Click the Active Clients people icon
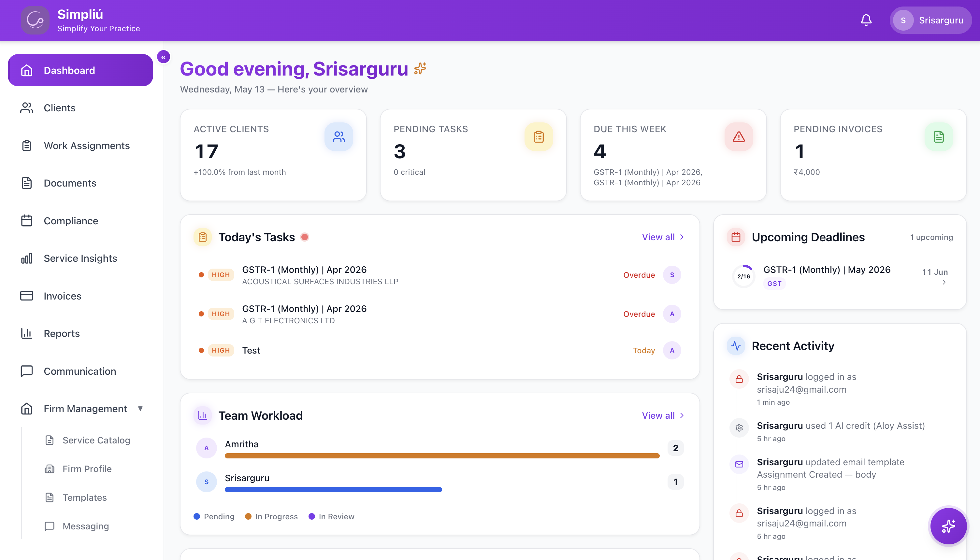The image size is (980, 560). click(339, 136)
